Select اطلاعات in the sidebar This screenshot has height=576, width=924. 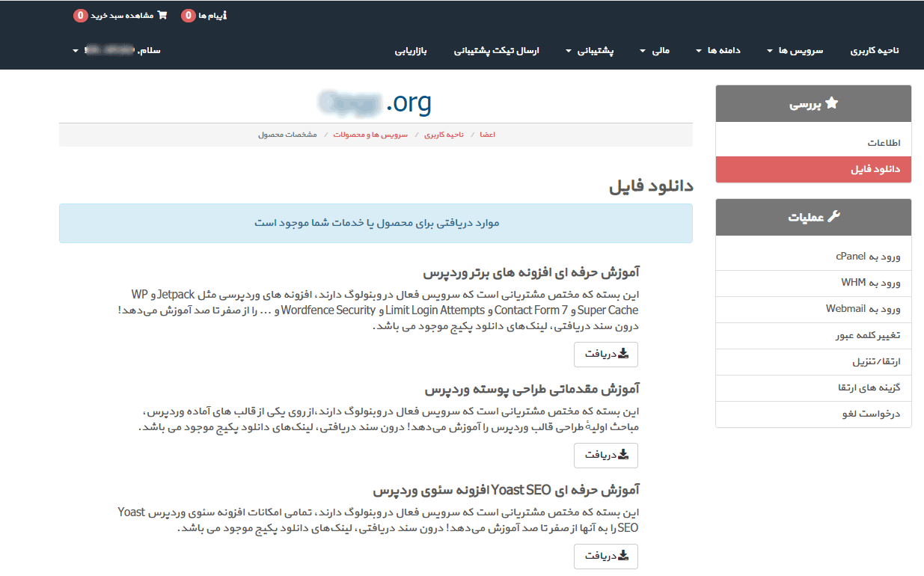tap(813, 143)
